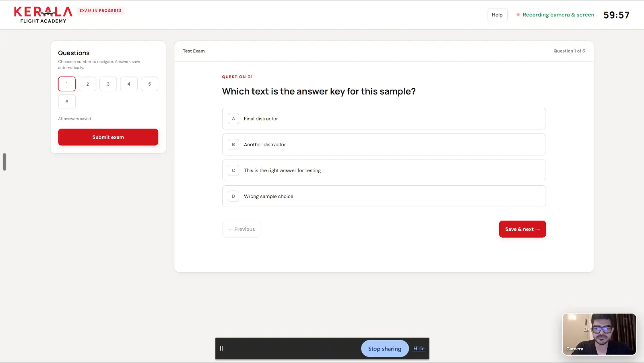Click the Kerala Flight Academy logo
Viewport: 644px width, 363px height.
[43, 15]
